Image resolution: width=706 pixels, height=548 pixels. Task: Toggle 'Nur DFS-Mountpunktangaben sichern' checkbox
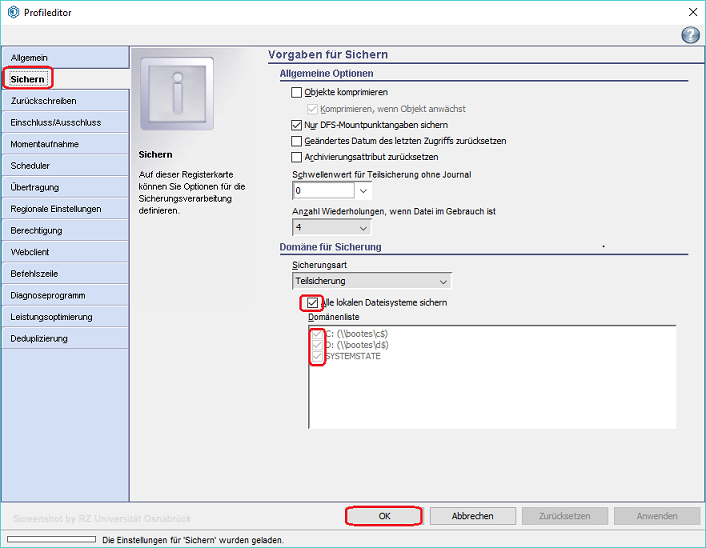click(296, 125)
